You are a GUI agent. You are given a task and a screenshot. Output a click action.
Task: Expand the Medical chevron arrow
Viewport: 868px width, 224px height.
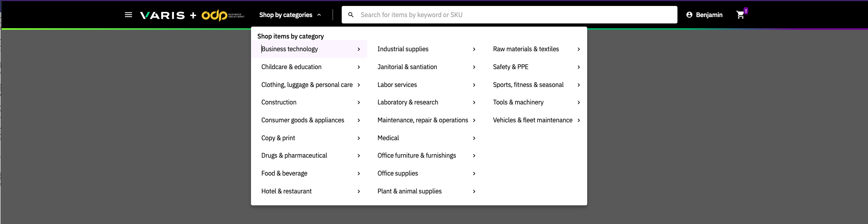point(474,138)
